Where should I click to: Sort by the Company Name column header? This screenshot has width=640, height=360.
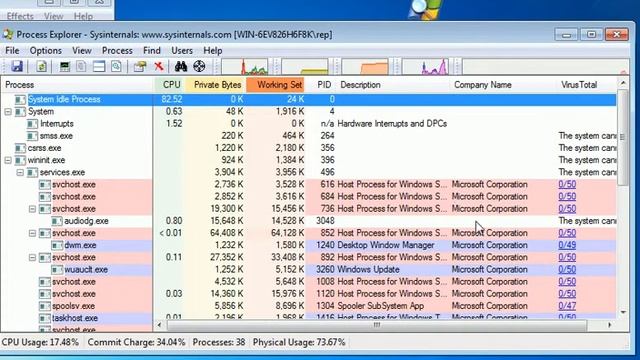pos(503,85)
